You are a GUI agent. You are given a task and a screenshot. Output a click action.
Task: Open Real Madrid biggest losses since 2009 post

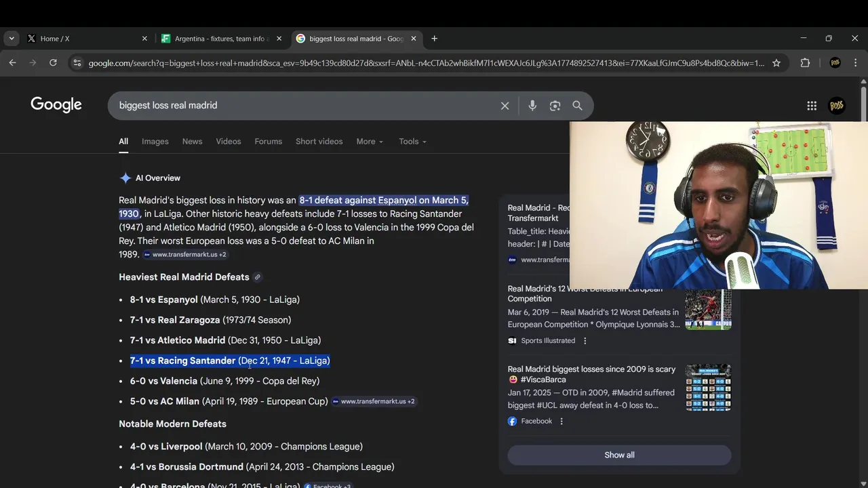591,374
